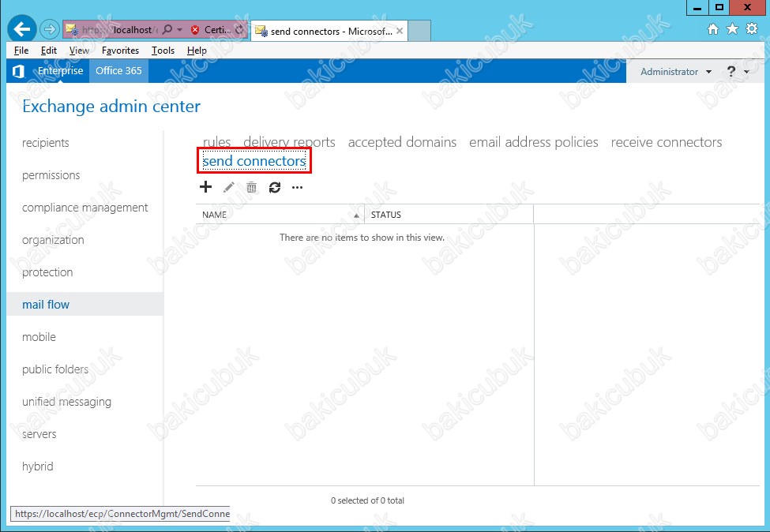Click the 'There are no items to show' message
770x532 pixels.
[x=362, y=238]
